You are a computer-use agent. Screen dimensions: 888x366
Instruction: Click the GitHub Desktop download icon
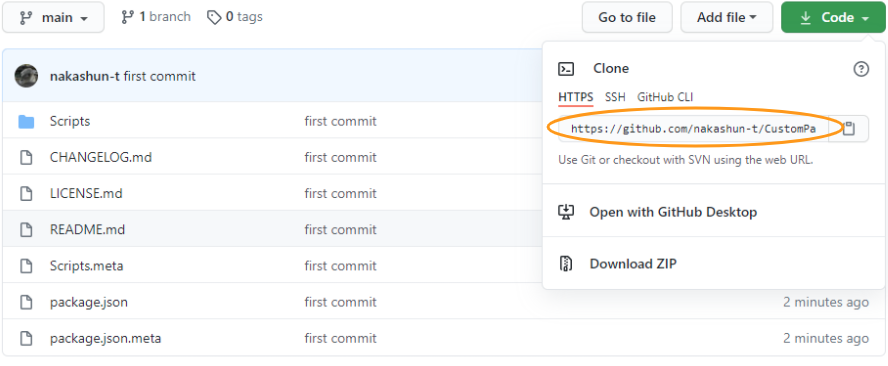click(x=566, y=212)
